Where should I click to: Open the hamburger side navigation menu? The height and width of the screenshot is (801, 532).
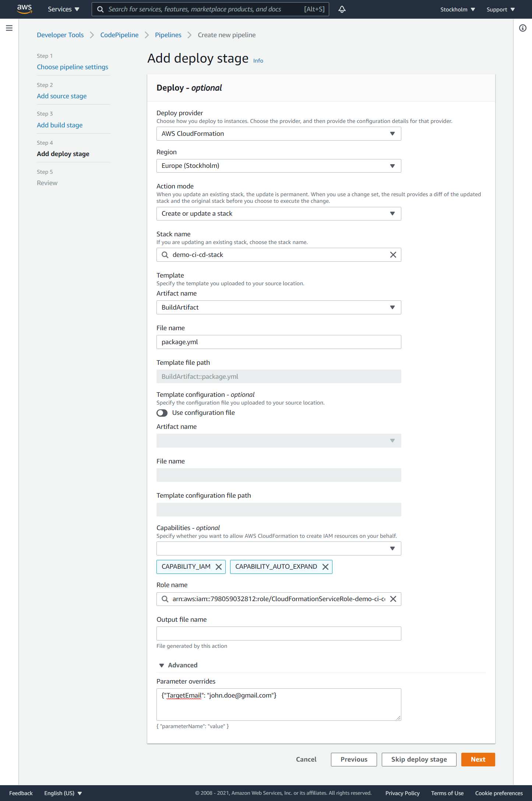tap(9, 28)
